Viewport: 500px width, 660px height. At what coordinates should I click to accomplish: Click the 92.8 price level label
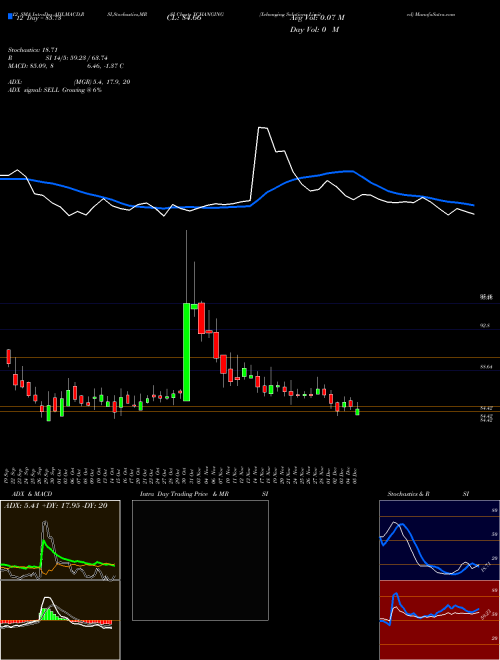pyautogui.click(x=486, y=325)
